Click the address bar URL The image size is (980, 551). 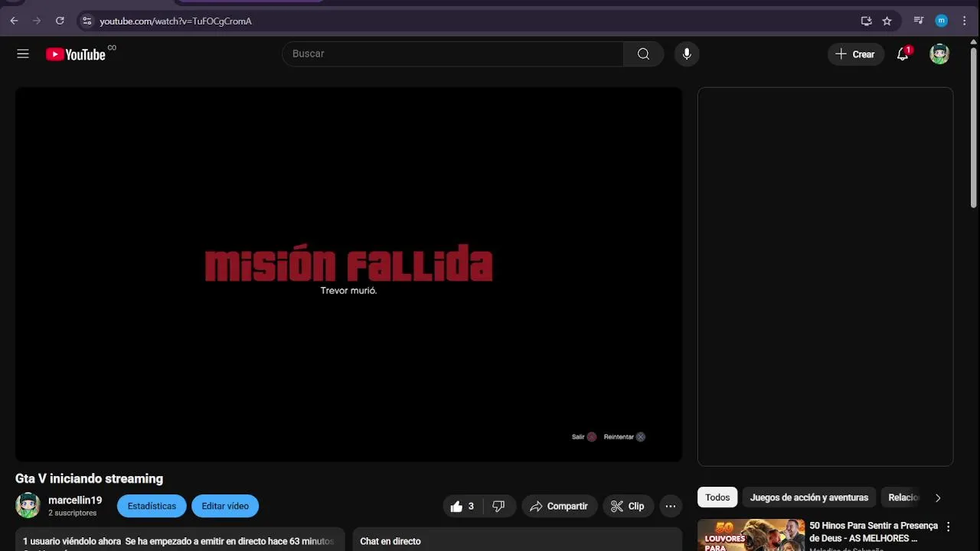coord(175,21)
